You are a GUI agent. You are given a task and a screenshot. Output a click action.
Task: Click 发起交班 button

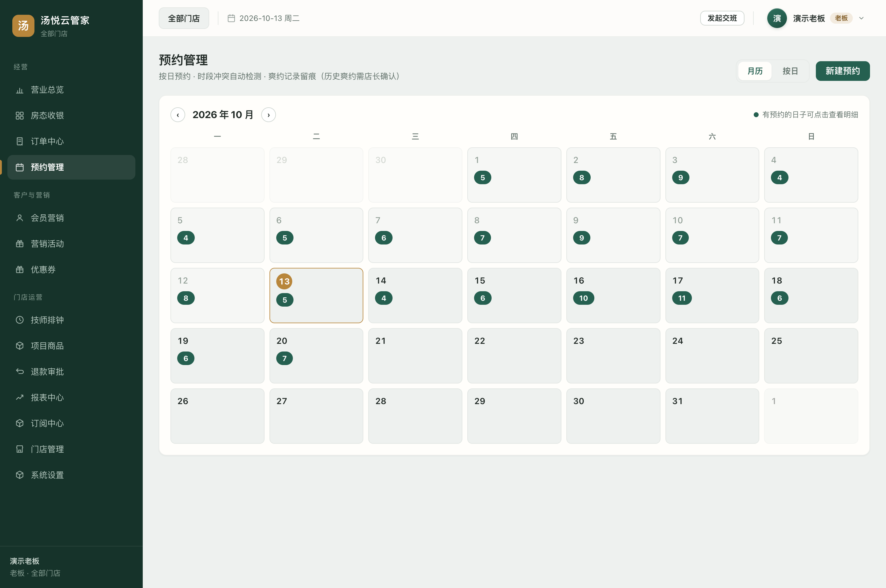click(x=722, y=18)
